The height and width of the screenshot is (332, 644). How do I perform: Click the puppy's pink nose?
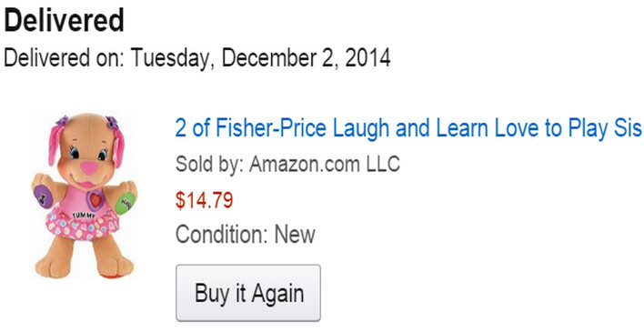[88, 167]
